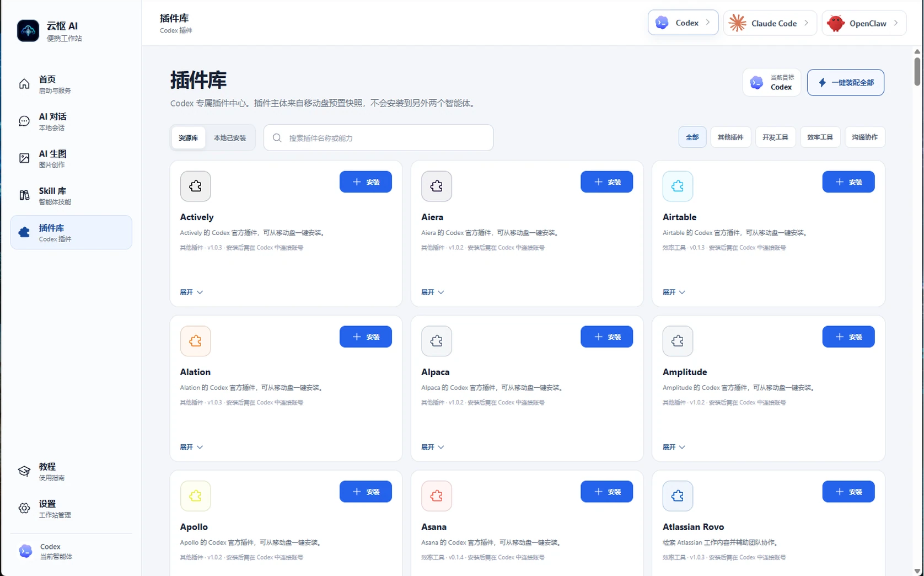The height and width of the screenshot is (576, 924).
Task: Click the Asana plugin name
Action: click(434, 527)
